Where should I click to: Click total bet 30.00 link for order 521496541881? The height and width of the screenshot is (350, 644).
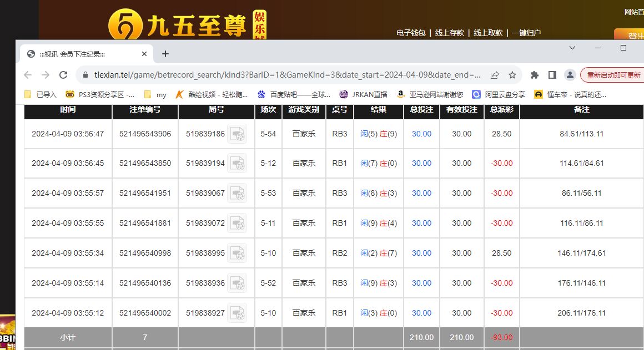click(x=421, y=223)
